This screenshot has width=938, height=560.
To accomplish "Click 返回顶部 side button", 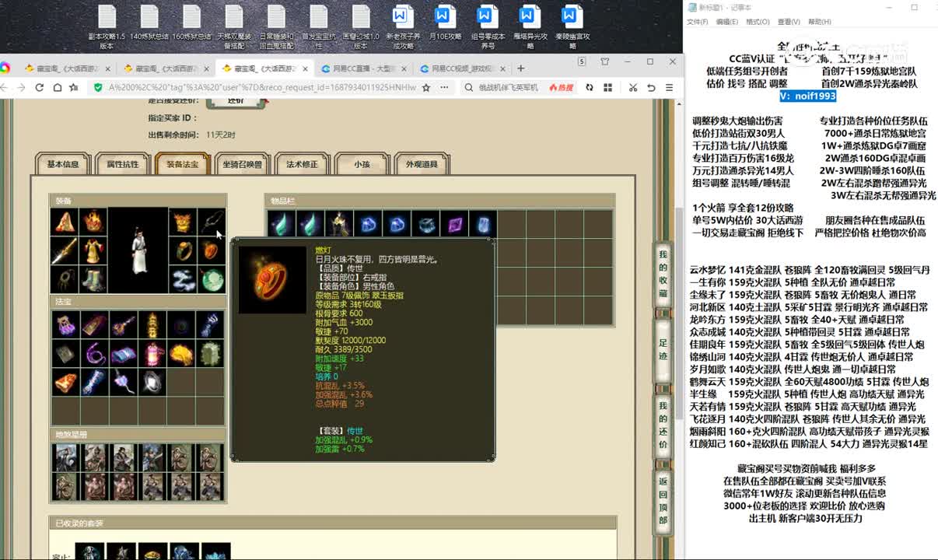I will click(663, 500).
